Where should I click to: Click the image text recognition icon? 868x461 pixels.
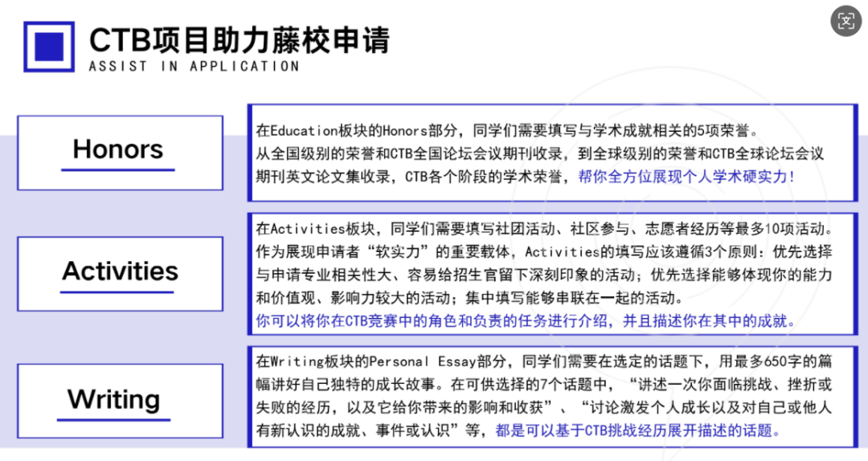[x=845, y=21]
